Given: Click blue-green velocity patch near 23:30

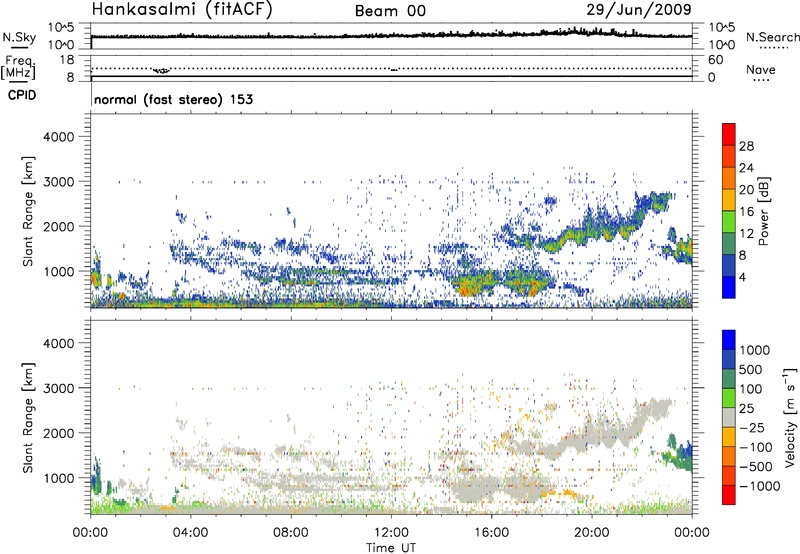Looking at the screenshot, I should point(680,456).
